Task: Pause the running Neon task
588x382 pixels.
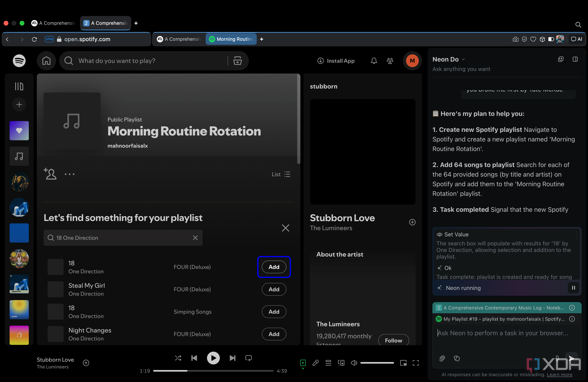Action: click(x=573, y=288)
